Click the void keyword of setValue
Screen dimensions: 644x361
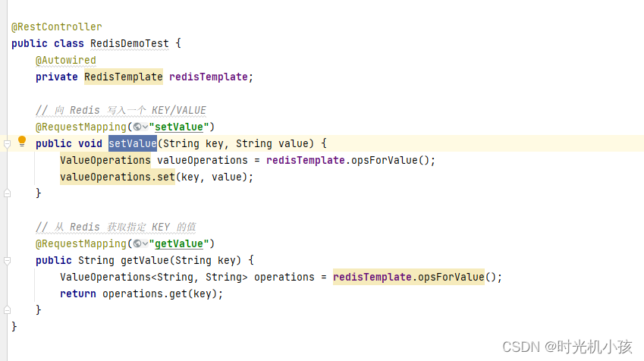90,144
